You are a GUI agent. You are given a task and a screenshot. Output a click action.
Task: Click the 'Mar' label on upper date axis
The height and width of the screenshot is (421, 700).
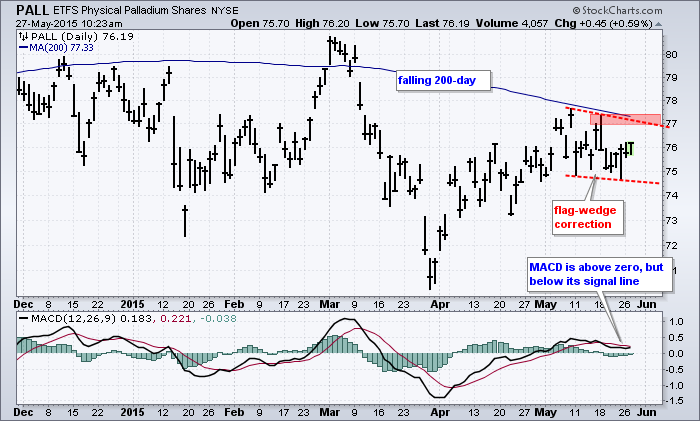point(329,304)
